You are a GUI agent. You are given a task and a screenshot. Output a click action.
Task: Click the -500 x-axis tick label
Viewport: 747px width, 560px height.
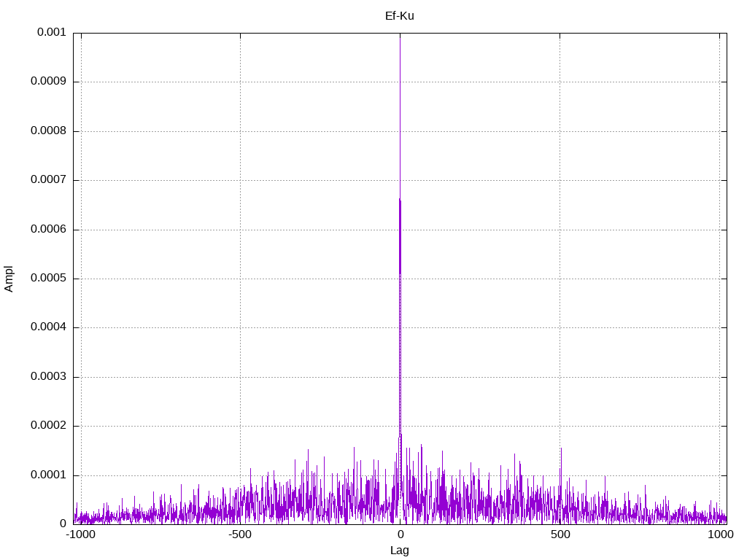click(240, 534)
